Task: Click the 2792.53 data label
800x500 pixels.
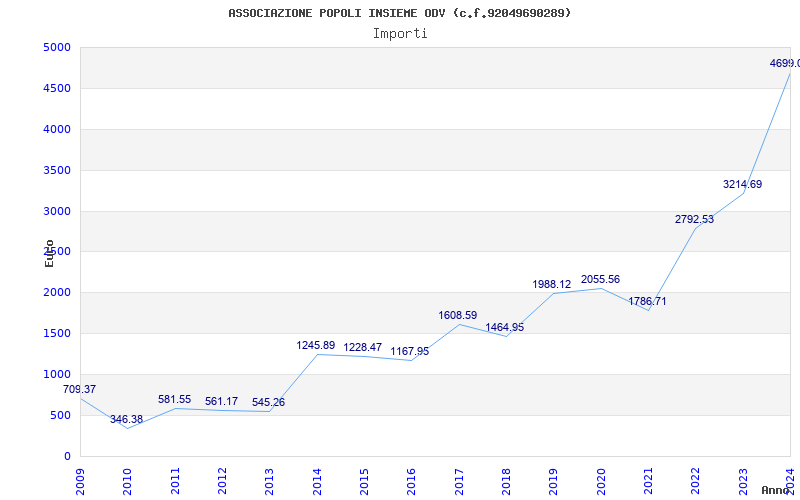Action: [x=694, y=219]
